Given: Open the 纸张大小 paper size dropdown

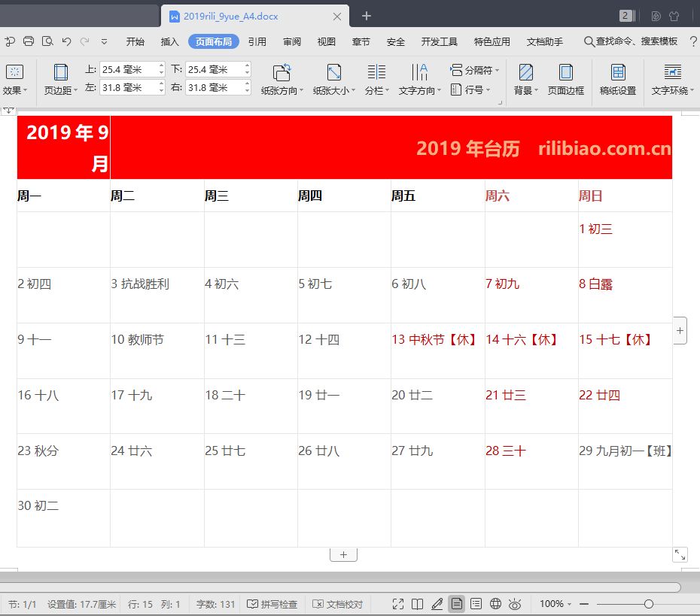Looking at the screenshot, I should (x=334, y=80).
